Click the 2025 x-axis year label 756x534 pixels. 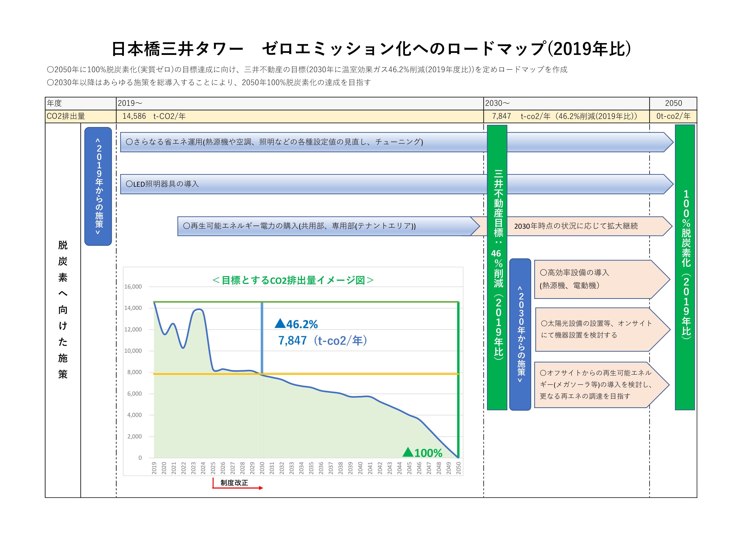(213, 468)
